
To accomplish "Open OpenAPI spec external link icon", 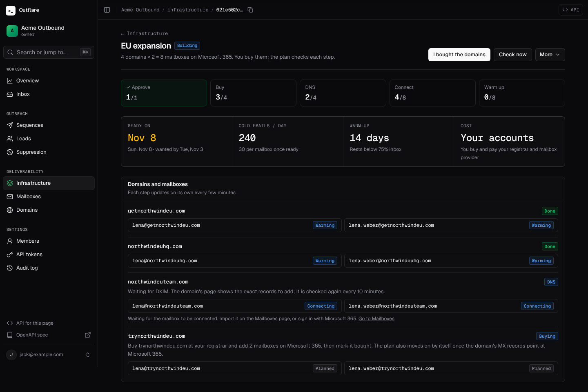I will click(x=88, y=335).
